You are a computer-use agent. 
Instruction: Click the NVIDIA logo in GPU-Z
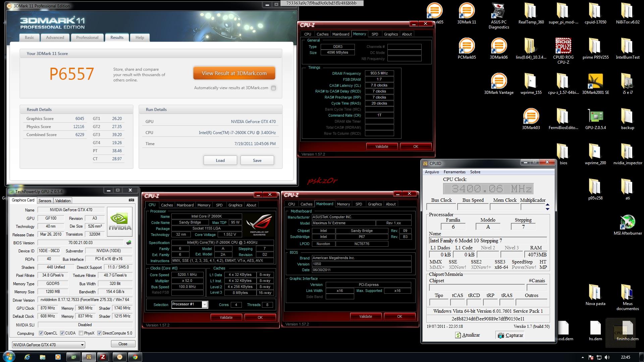(120, 222)
